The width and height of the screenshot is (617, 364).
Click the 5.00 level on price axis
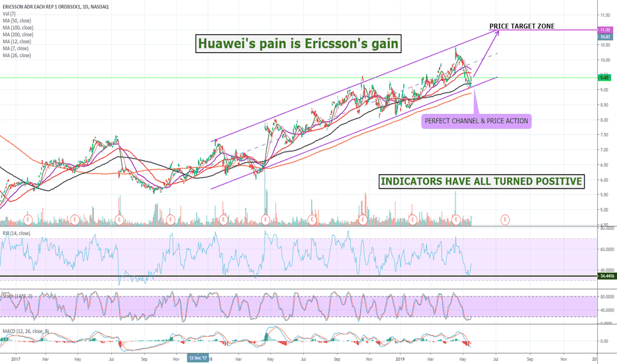[x=605, y=210]
